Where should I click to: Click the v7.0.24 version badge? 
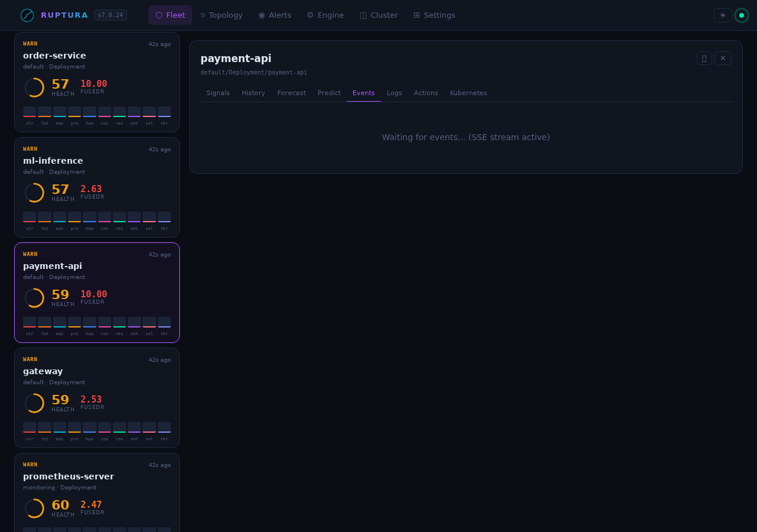tap(111, 15)
